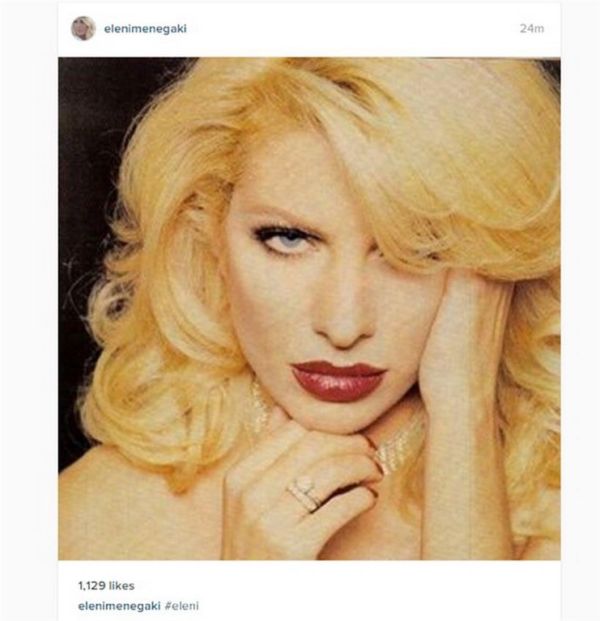Image resolution: width=600 pixels, height=621 pixels.
Task: Click the red lips in the photo
Action: click(x=338, y=381)
